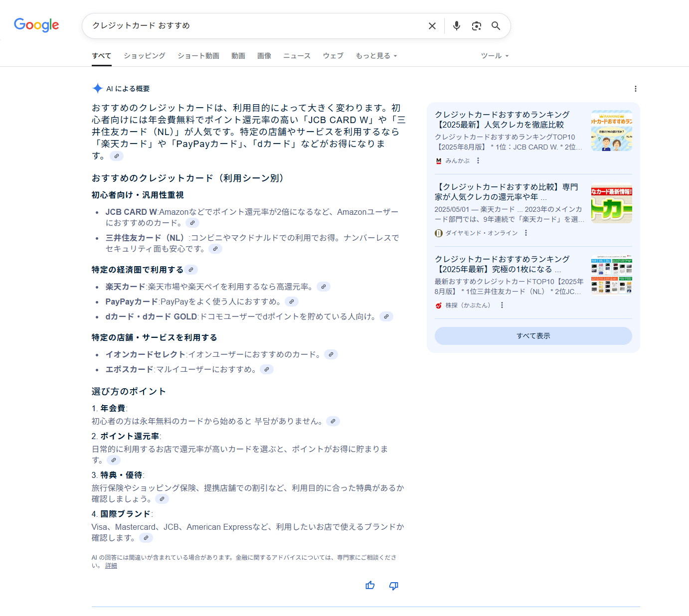The image size is (689, 616).
Task: Click the 特定の店舗・サービスを利用する subheading
Action: [x=155, y=337]
